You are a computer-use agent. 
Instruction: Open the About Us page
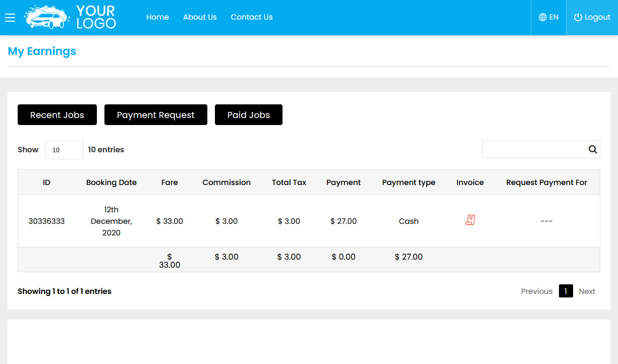click(x=200, y=17)
